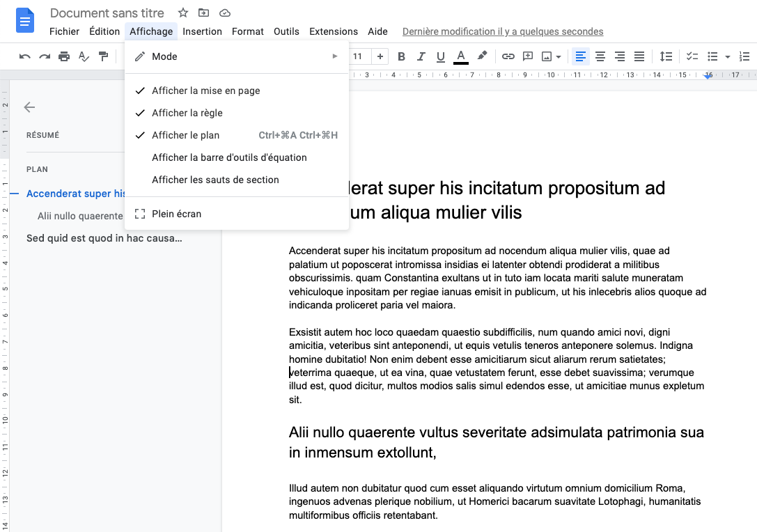Disable Afficher le plan

click(185, 134)
